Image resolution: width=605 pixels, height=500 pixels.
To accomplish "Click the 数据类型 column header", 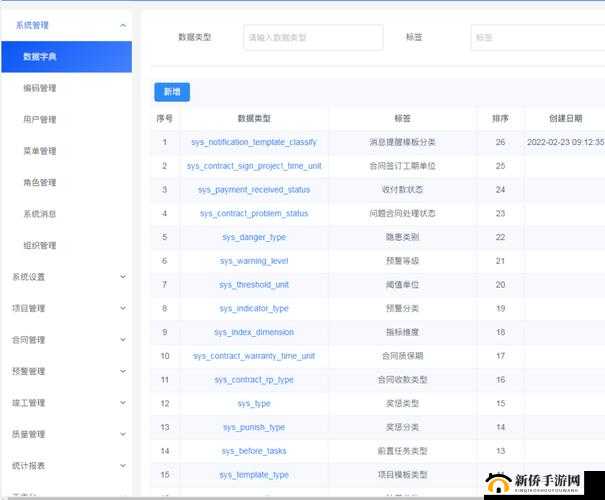I will 254,118.
